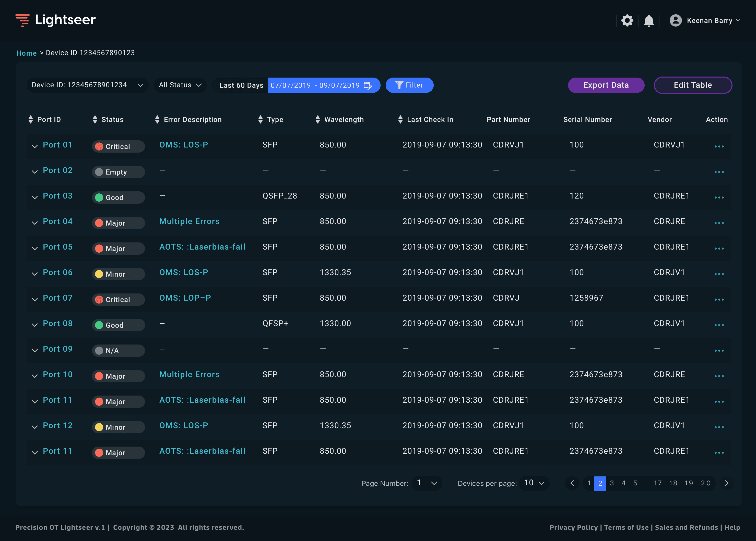756x541 pixels.
Task: Change Devices per page dropdown
Action: tap(534, 483)
